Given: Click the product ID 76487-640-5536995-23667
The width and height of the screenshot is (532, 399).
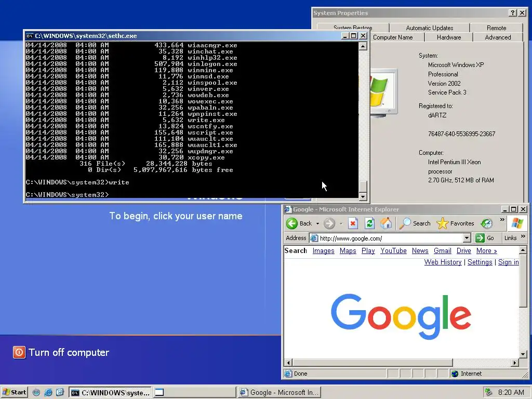Looking at the screenshot, I should pos(461,134).
